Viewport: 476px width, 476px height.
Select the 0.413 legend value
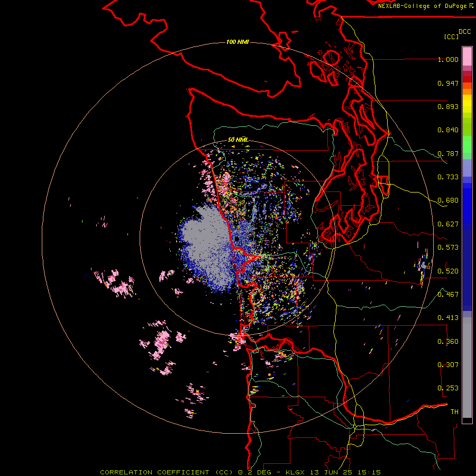pyautogui.click(x=448, y=318)
